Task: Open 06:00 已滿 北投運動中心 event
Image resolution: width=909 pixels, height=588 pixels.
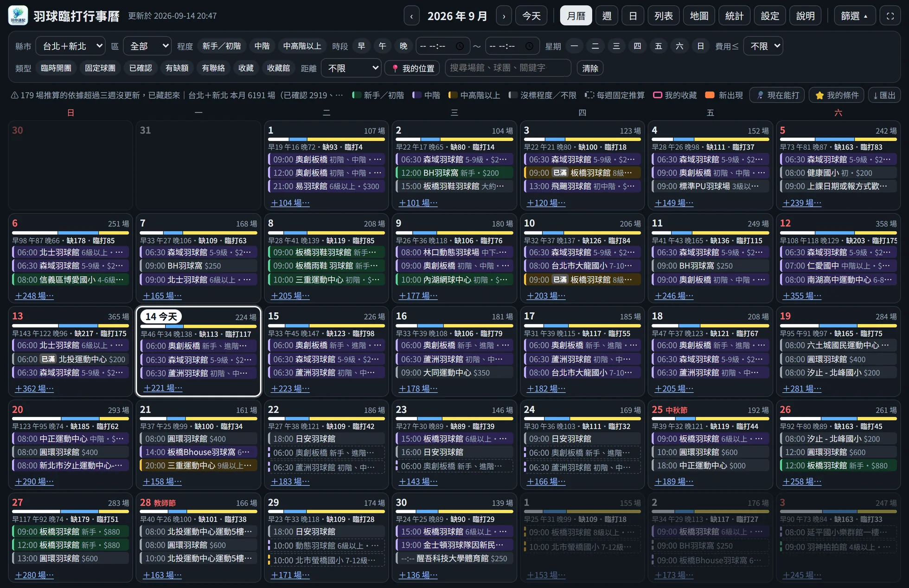Action: tap(70, 359)
